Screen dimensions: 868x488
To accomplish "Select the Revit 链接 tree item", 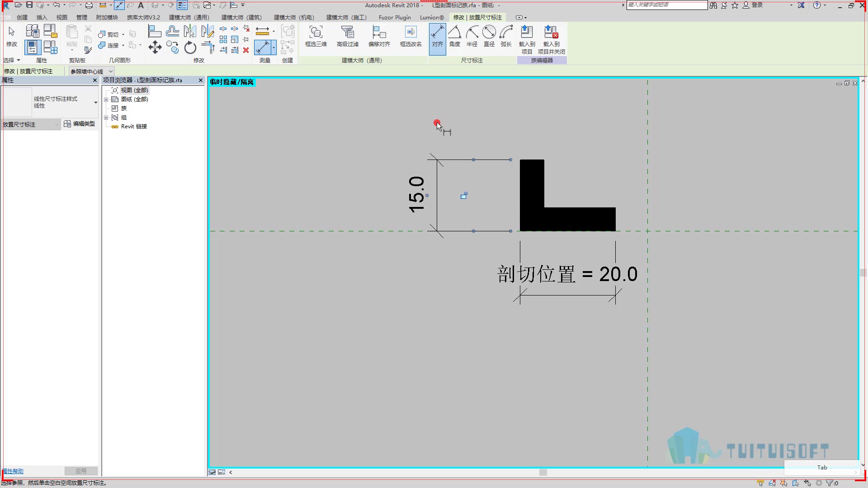I will coord(134,127).
